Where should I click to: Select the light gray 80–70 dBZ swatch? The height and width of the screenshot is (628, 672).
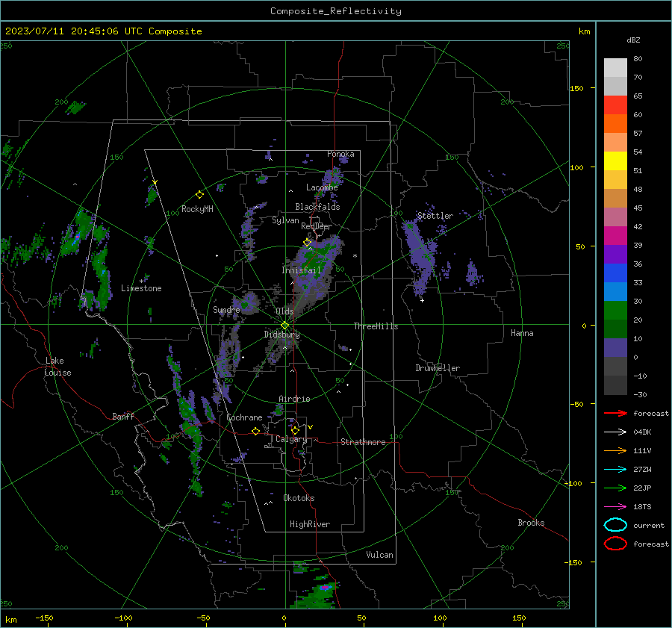click(x=615, y=68)
